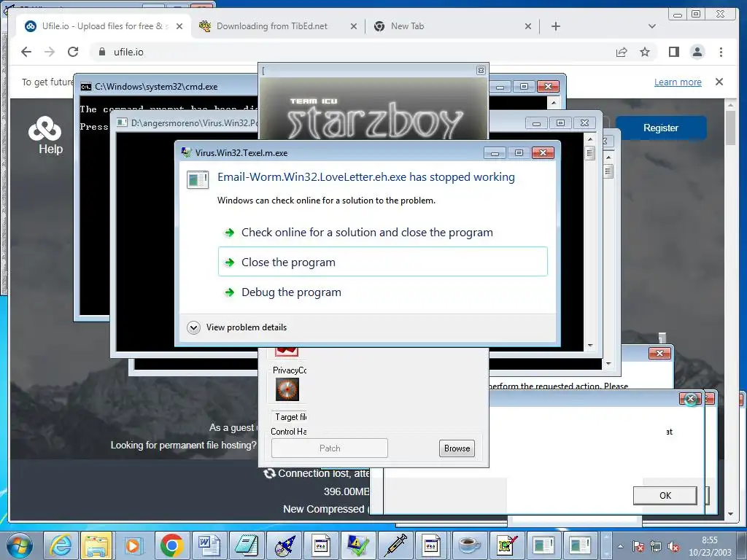Screen dimensions: 747x560
Task: Close the New Tab tab
Action: pos(528,26)
